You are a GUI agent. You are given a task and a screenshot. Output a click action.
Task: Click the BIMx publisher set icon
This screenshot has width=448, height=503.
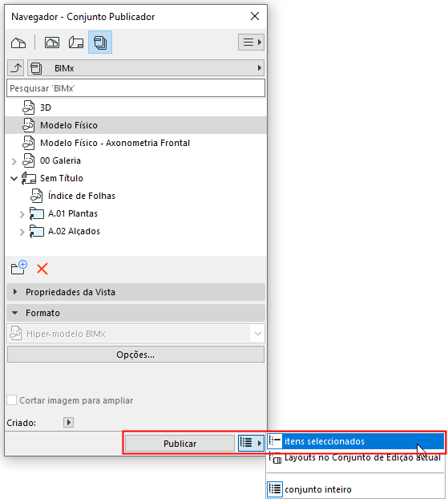point(36,68)
